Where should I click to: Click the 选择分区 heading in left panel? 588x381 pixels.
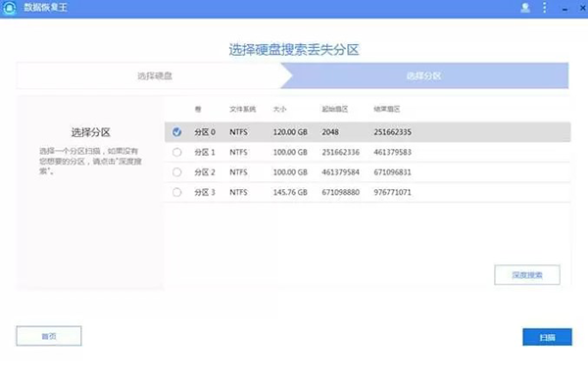click(90, 132)
